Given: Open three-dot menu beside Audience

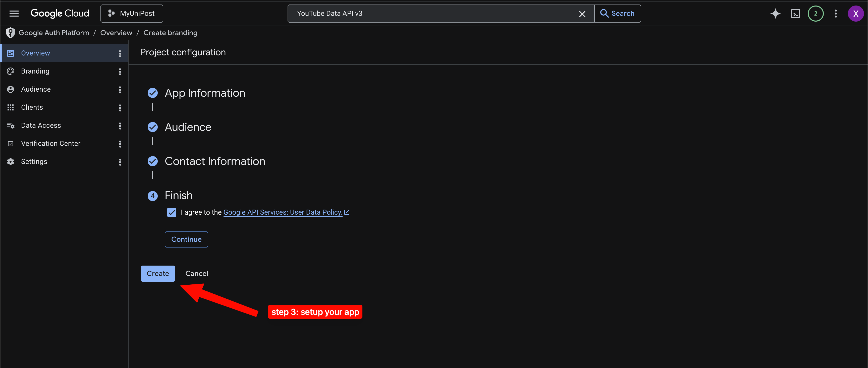Looking at the screenshot, I should [x=120, y=90].
